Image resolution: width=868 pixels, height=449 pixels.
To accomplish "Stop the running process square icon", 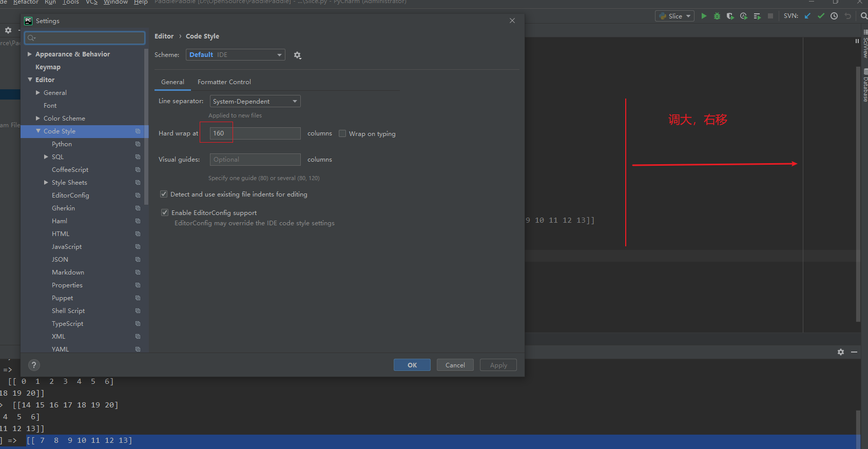I will (770, 16).
